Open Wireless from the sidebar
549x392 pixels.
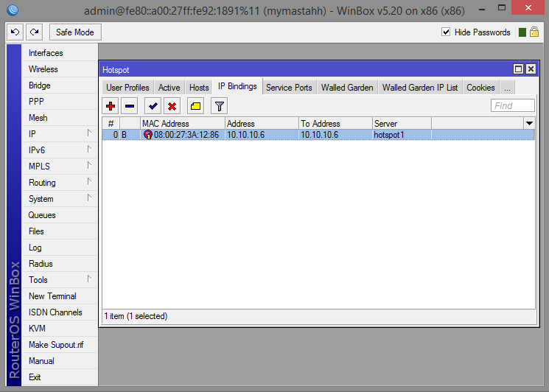tap(60, 69)
